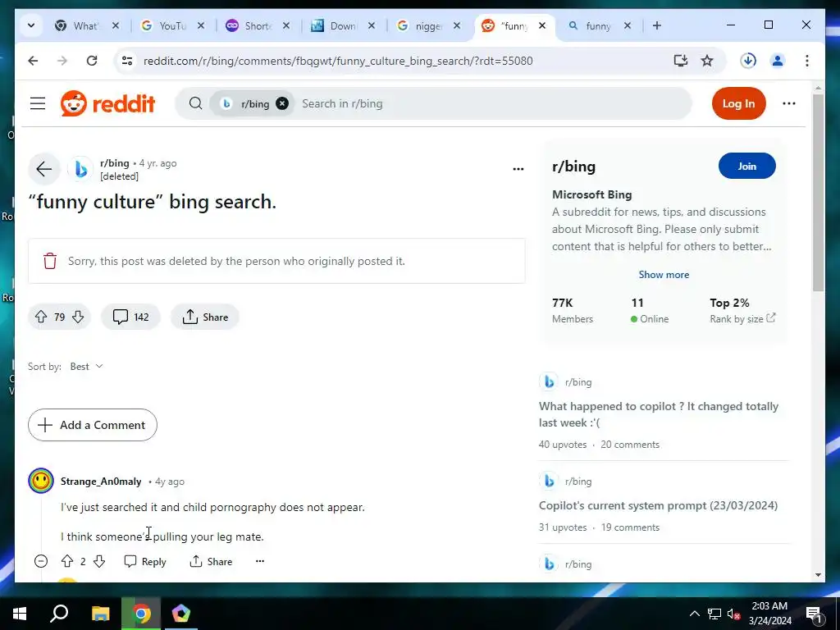The height and width of the screenshot is (630, 840).
Task: Open Chrome downloads icon
Action: coord(748,61)
